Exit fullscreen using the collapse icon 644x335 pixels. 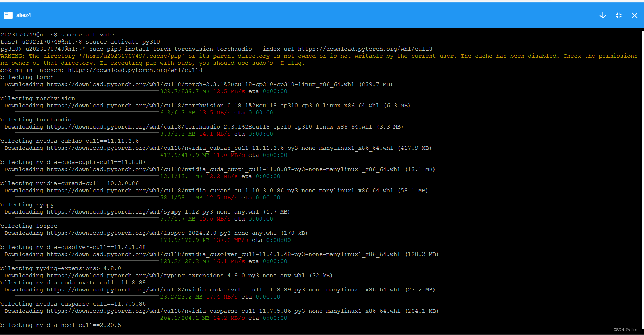[619, 16]
